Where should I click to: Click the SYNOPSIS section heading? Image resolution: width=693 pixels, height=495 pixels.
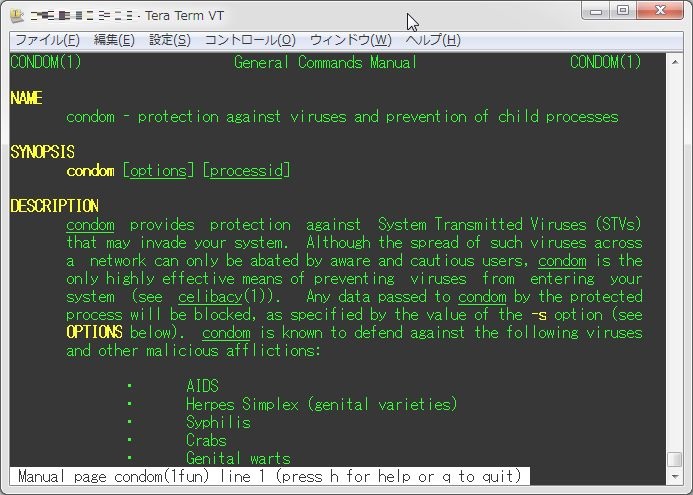[42, 152]
